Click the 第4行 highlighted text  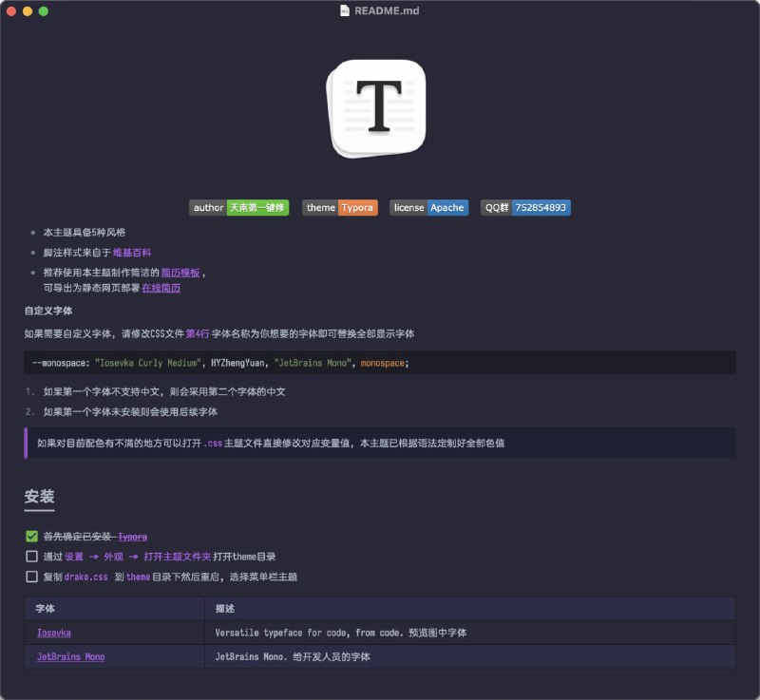198,333
